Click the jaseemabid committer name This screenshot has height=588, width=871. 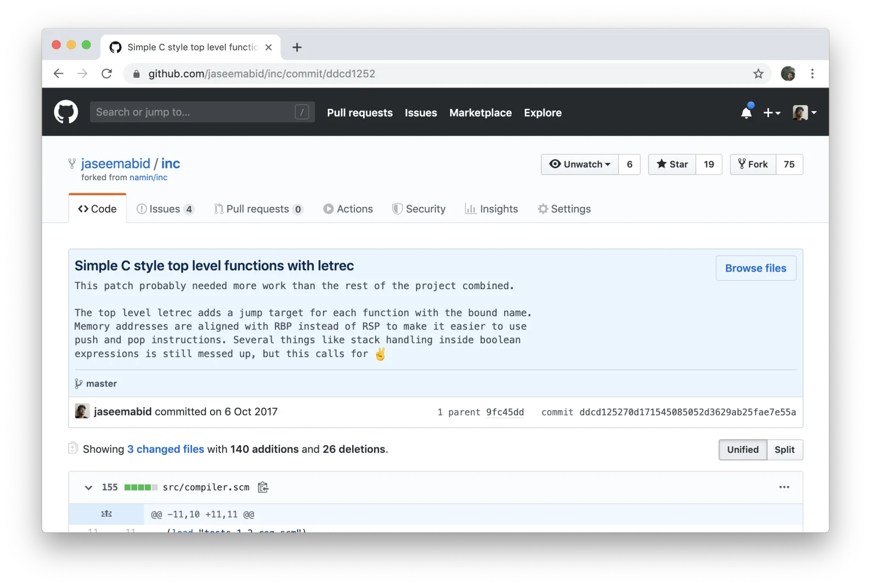[122, 412]
